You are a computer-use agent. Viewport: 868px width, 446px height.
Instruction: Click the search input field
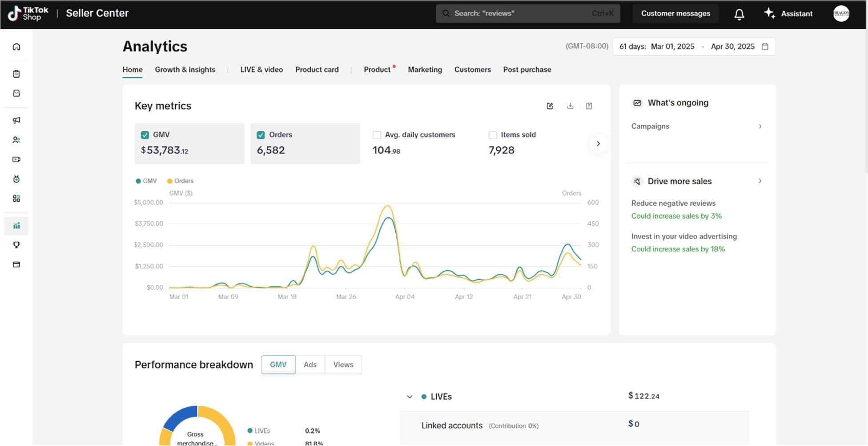tap(528, 13)
